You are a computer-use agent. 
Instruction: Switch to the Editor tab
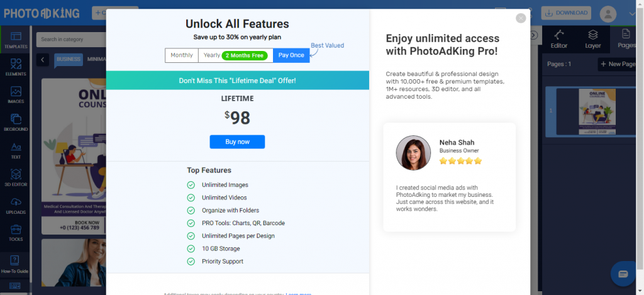[559, 39]
